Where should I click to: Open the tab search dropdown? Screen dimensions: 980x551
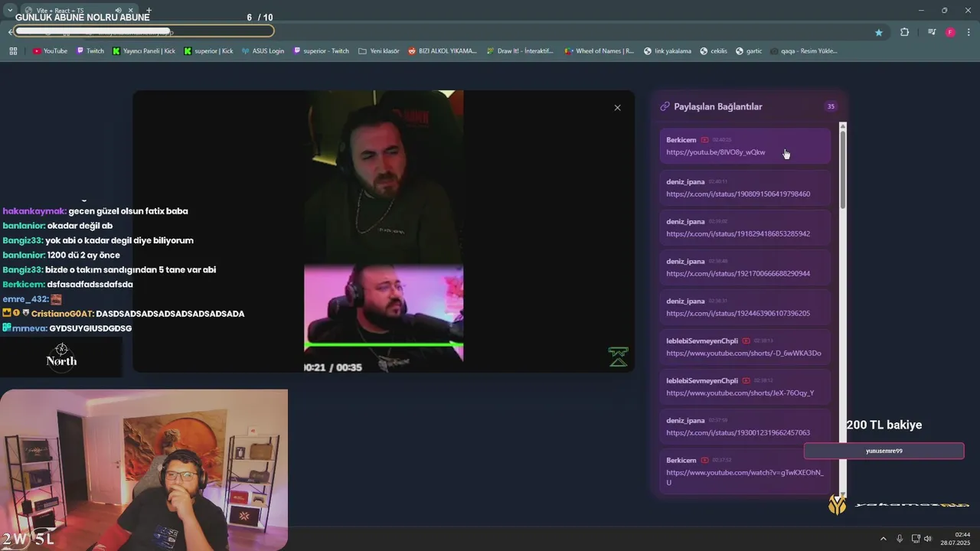pyautogui.click(x=10, y=10)
